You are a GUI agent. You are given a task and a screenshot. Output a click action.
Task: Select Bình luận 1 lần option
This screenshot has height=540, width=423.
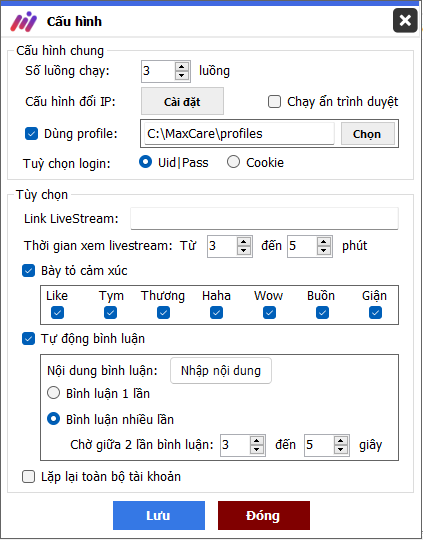53,393
